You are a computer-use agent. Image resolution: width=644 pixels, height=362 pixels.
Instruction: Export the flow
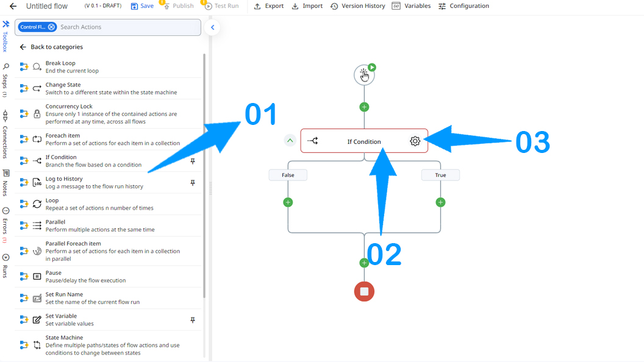pos(268,6)
